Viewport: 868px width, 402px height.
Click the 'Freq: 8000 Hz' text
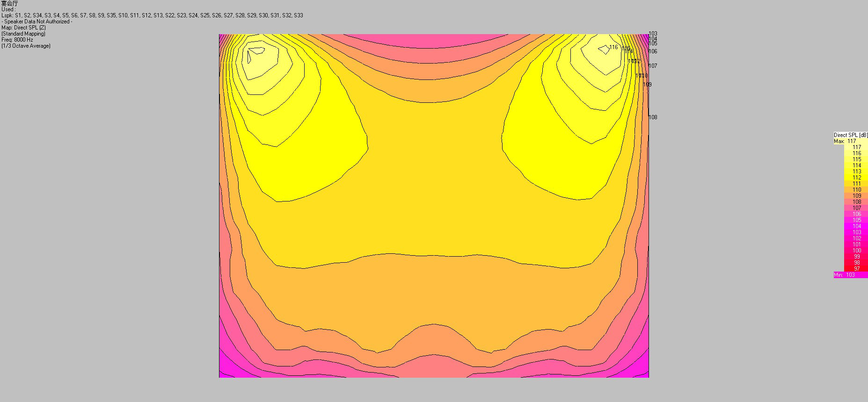pyautogui.click(x=17, y=40)
